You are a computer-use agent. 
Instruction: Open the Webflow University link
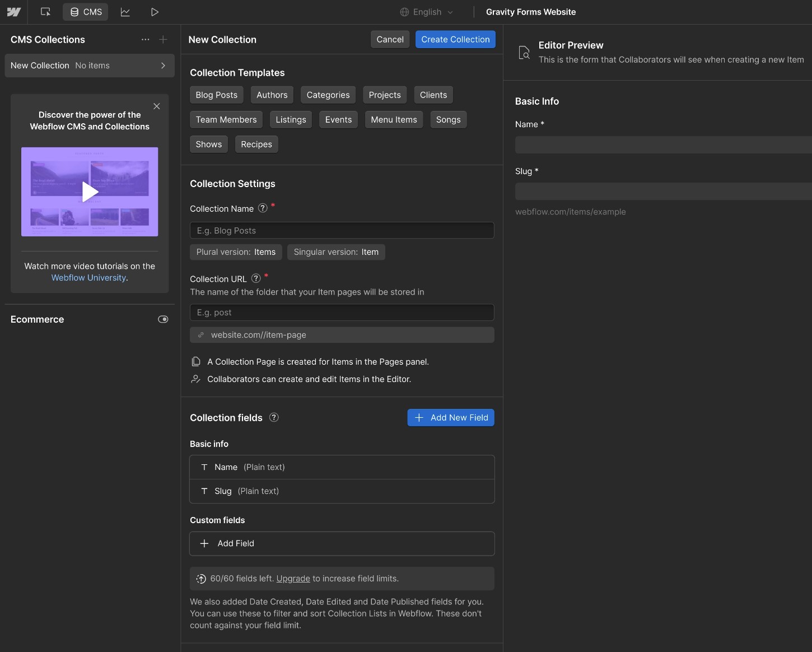click(88, 277)
